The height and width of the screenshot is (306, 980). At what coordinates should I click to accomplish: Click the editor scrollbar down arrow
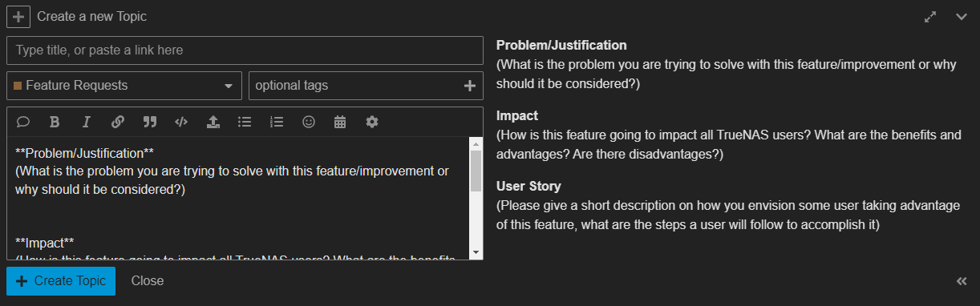tap(476, 253)
